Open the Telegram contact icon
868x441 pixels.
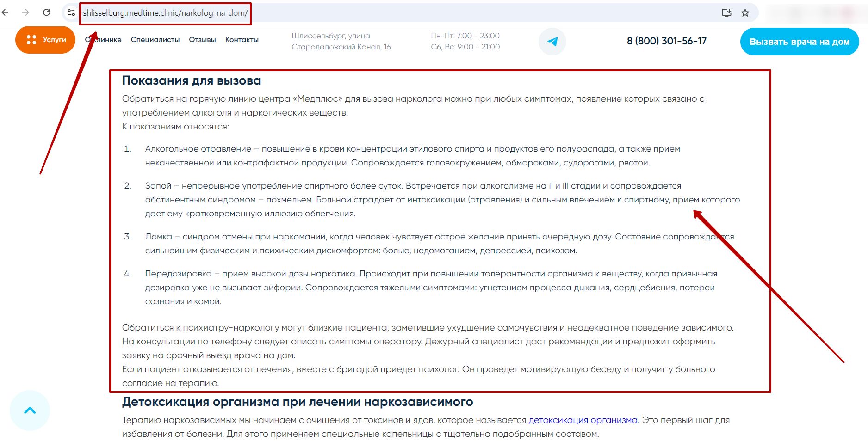[x=552, y=41]
